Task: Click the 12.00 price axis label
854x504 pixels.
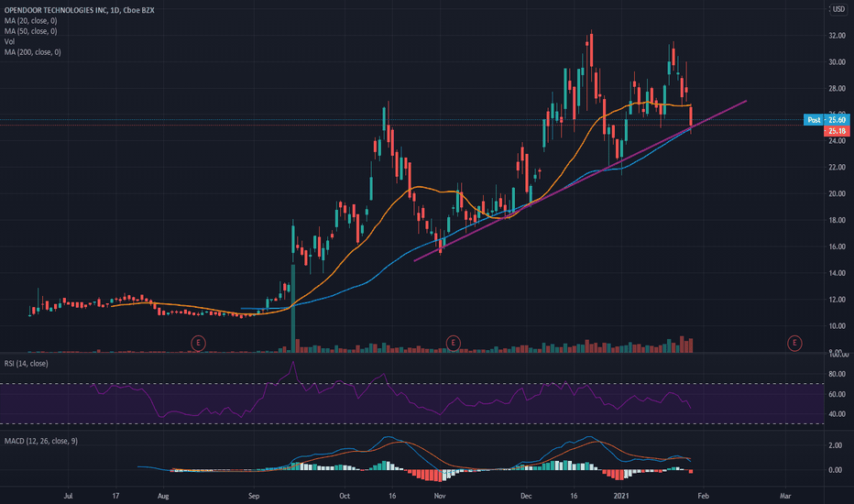Action: pos(838,300)
